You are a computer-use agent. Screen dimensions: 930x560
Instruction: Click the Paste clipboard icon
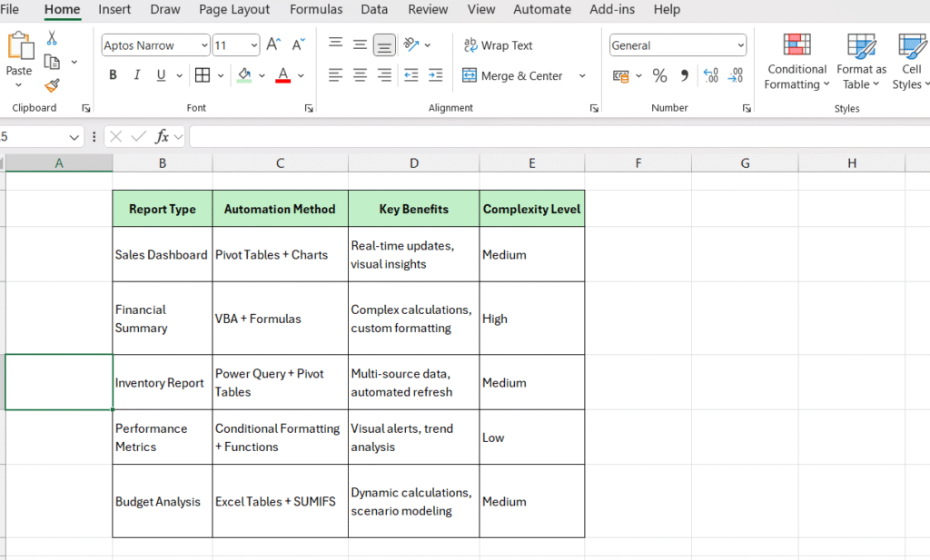tap(20, 45)
